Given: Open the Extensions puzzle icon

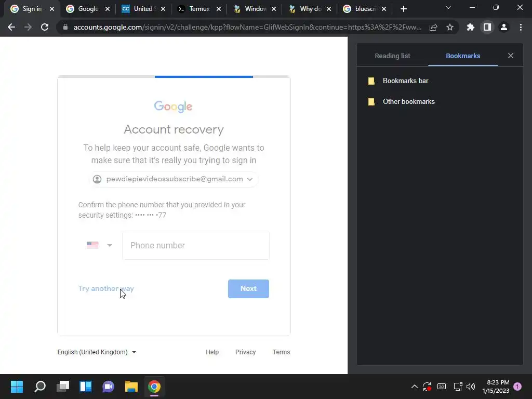Looking at the screenshot, I should (x=471, y=27).
